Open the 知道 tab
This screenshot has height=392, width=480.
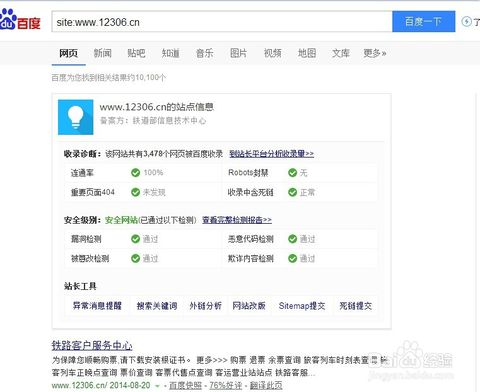170,53
